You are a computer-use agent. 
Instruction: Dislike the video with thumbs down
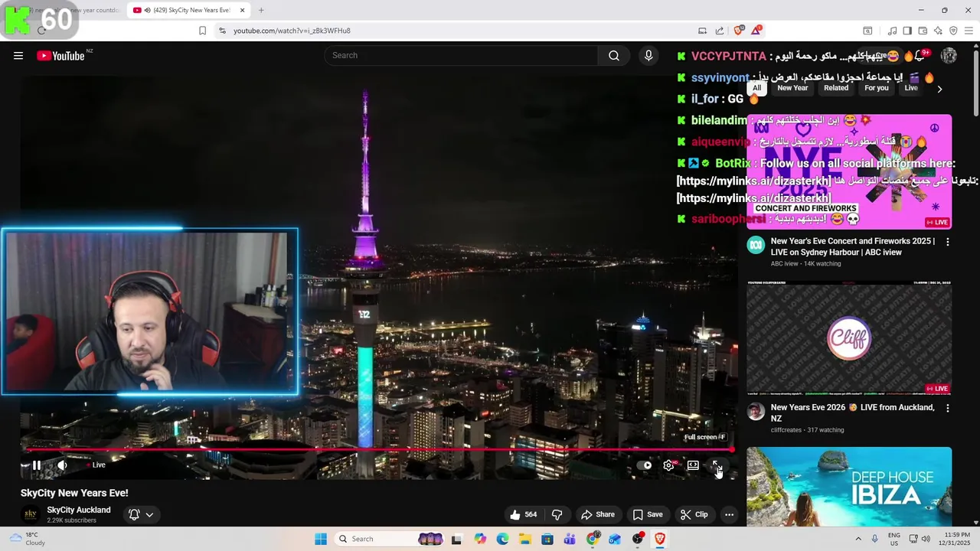[x=557, y=514]
